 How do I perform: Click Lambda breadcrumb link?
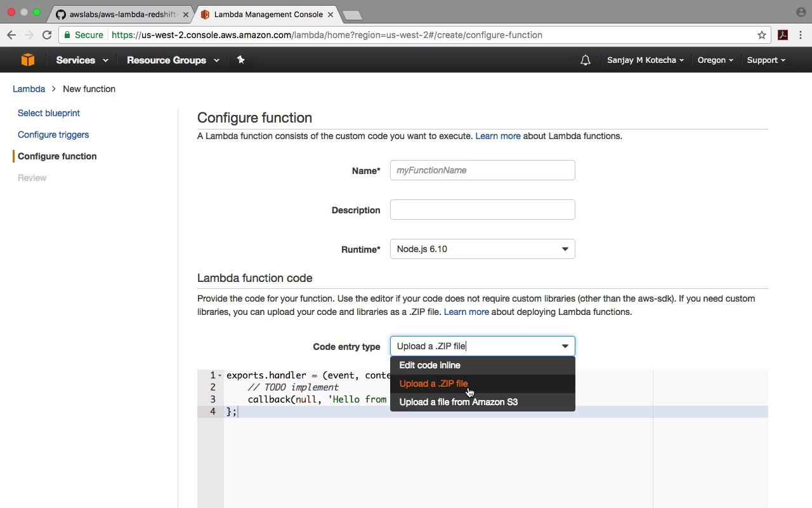coord(29,89)
